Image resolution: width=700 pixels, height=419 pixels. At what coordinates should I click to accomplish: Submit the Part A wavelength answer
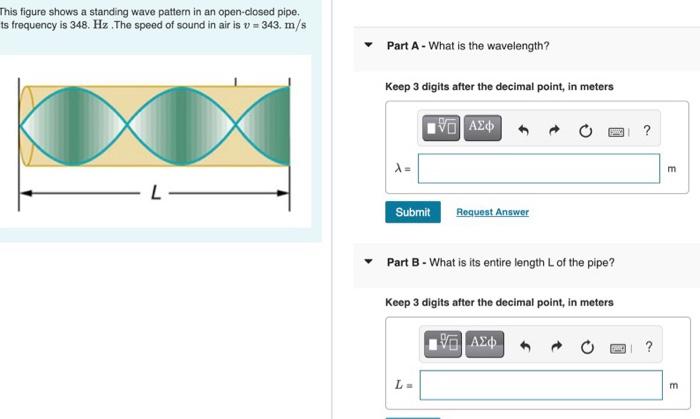(x=413, y=212)
